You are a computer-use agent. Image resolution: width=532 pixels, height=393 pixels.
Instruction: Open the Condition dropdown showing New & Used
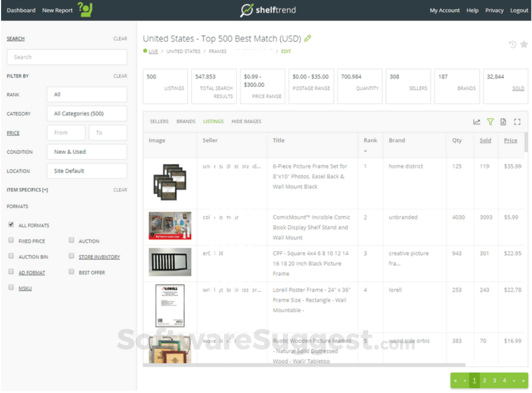[86, 152]
